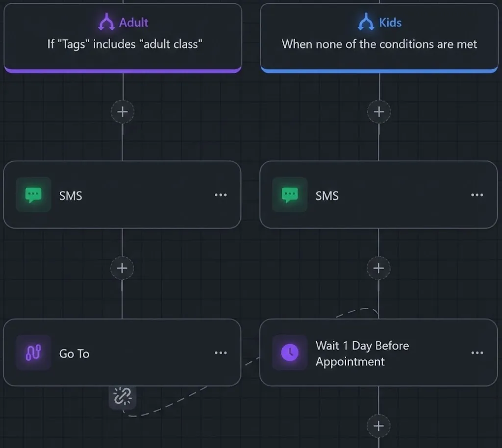Image resolution: width=502 pixels, height=448 pixels.
Task: Open three-dot menu on Go To node
Action: click(221, 353)
